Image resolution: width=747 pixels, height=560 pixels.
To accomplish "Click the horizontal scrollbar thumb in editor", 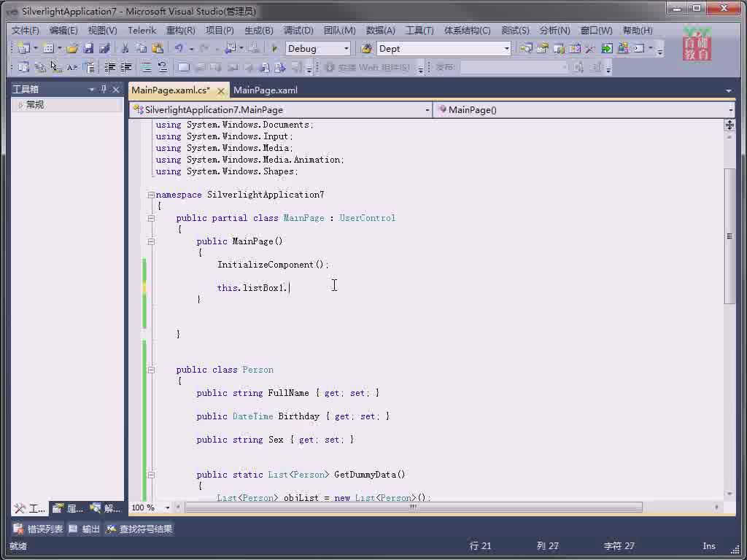I will [x=414, y=507].
